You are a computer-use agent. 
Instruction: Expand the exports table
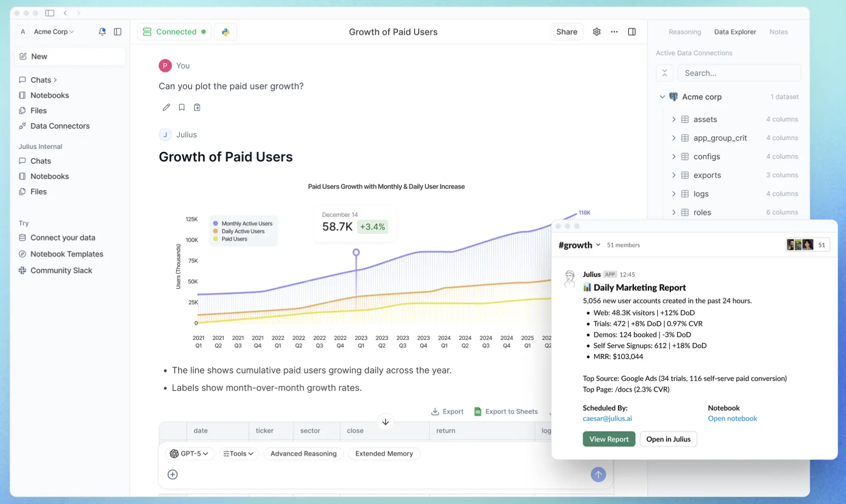(674, 175)
